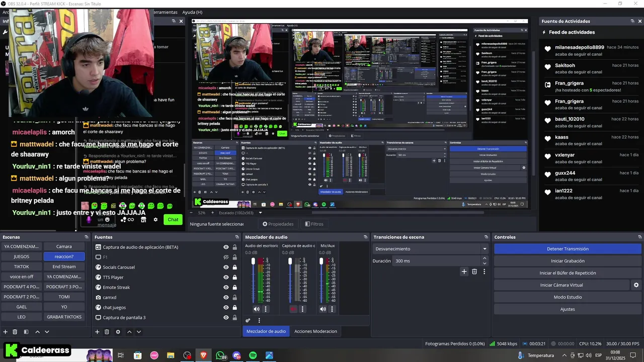Viewport: 644px width, 362px height.
Task: Open virtual camera settings gear
Action: pos(636,285)
